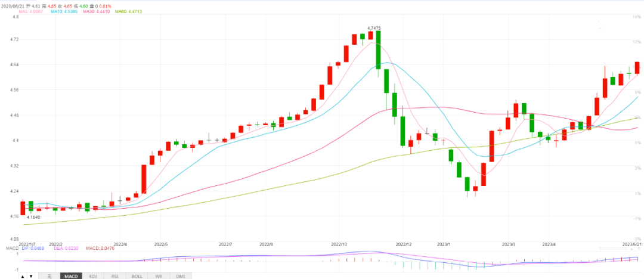Click the up arrow below the chart
Viewport: 644px width, 279px height.
pyautogui.click(x=23, y=276)
